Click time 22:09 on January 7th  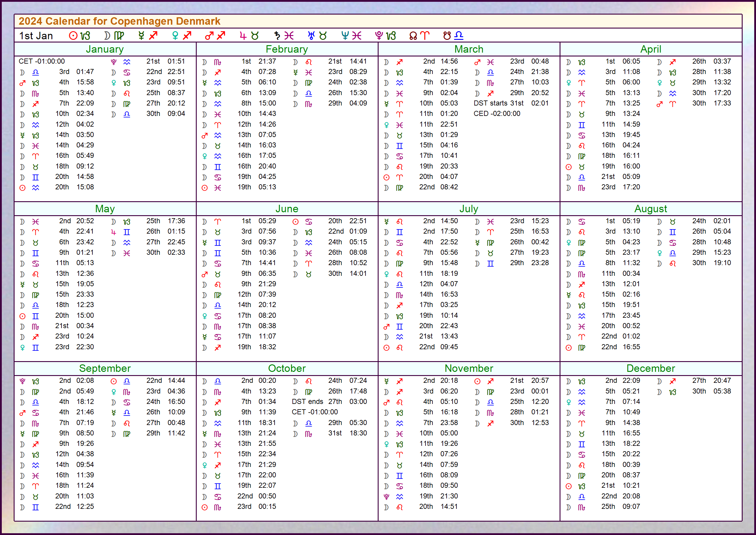click(x=85, y=103)
